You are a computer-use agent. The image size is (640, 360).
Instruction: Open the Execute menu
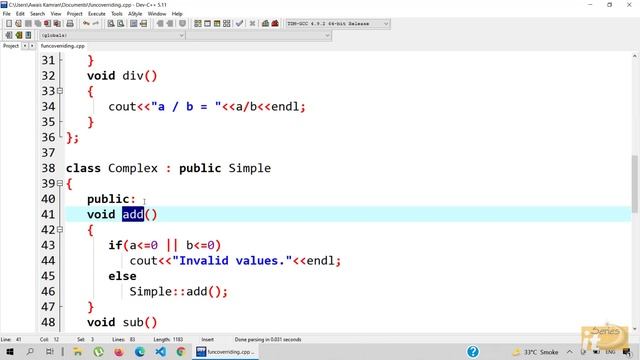click(97, 13)
